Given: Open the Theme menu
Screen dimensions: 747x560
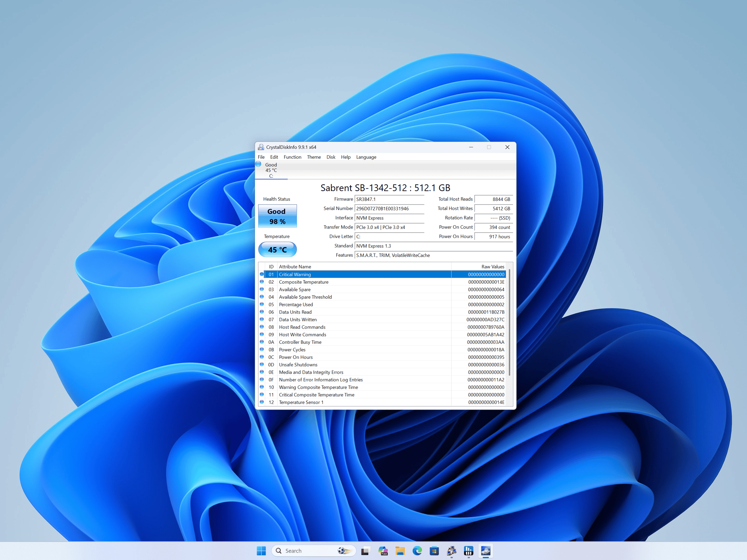Looking at the screenshot, I should pos(314,157).
